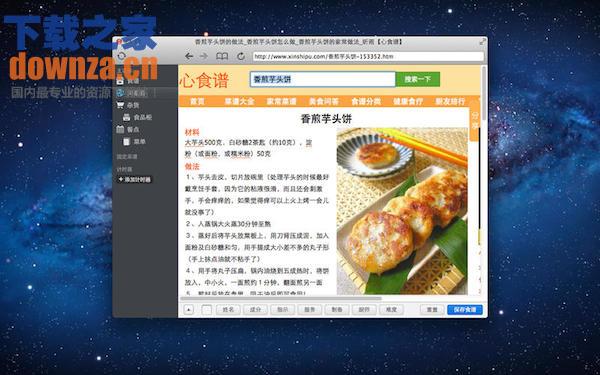Click the small blank square button next to 姓名
This screenshot has height=375, width=600.
pos(206,310)
